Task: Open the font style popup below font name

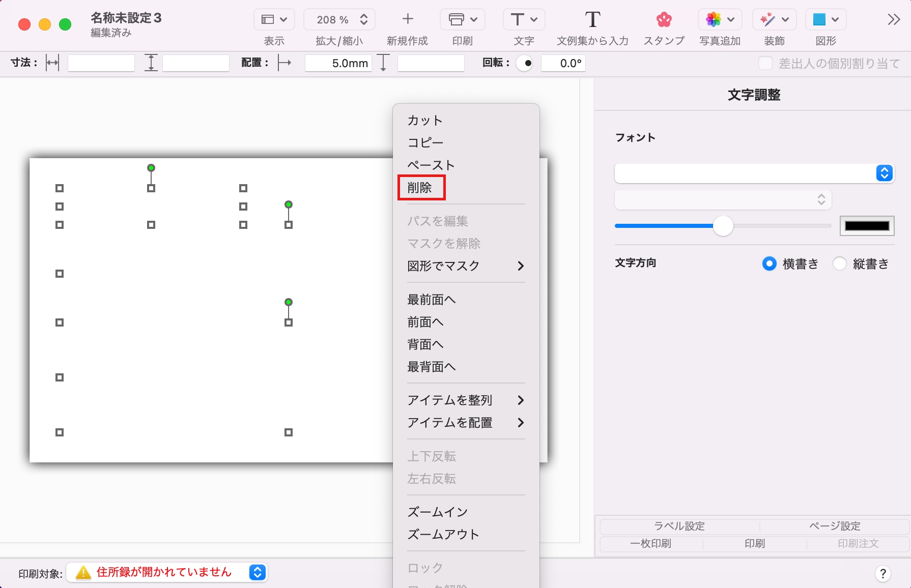Action: [723, 199]
